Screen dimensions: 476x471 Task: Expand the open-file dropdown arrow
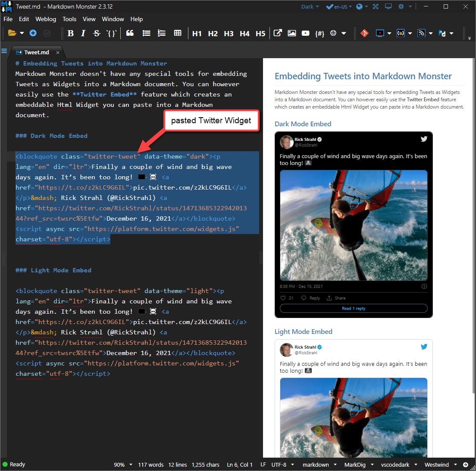pos(22,33)
